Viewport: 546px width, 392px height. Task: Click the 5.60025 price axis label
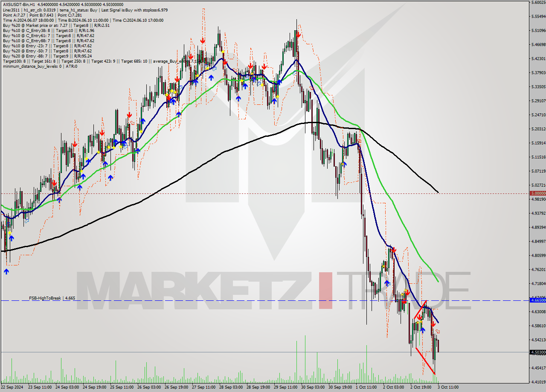pyautogui.click(x=538, y=3)
